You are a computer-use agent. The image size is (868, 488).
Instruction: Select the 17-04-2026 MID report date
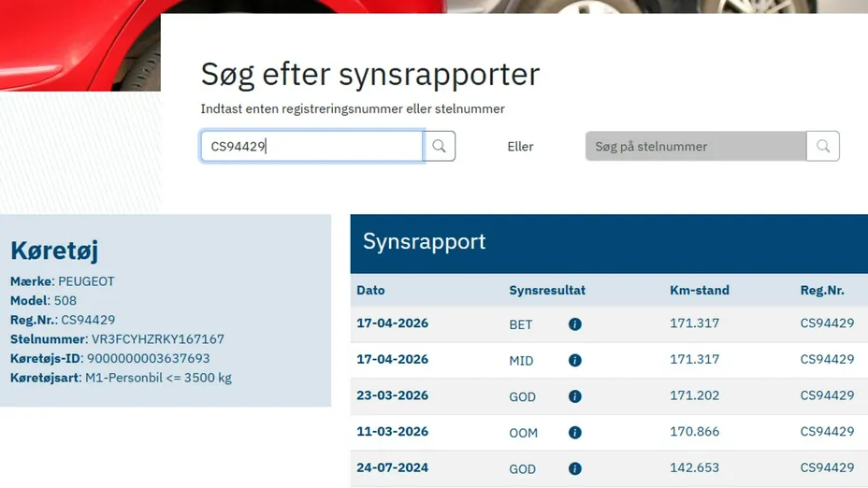[393, 359]
